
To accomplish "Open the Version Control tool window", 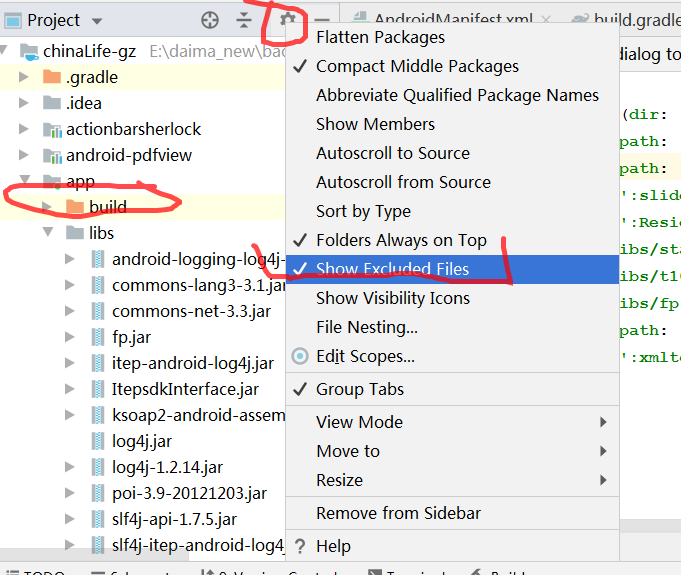I will pos(271,572).
